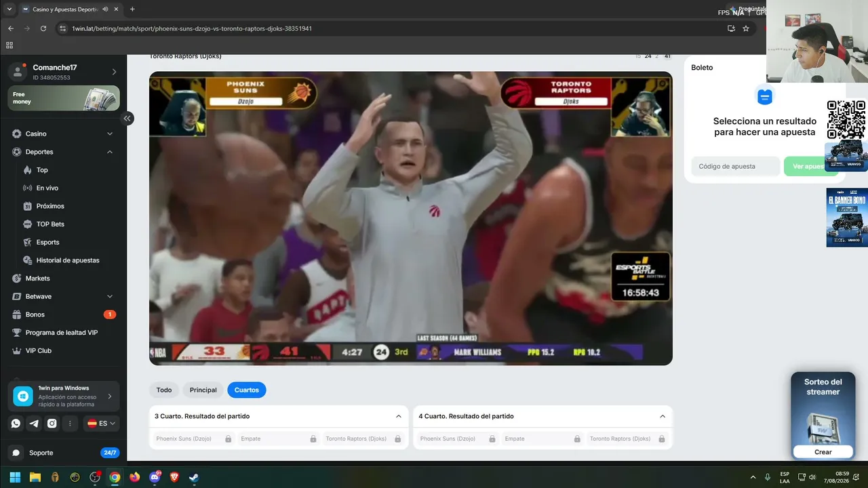
Task: Click the Soporte 24/7 badge
Action: (109, 453)
